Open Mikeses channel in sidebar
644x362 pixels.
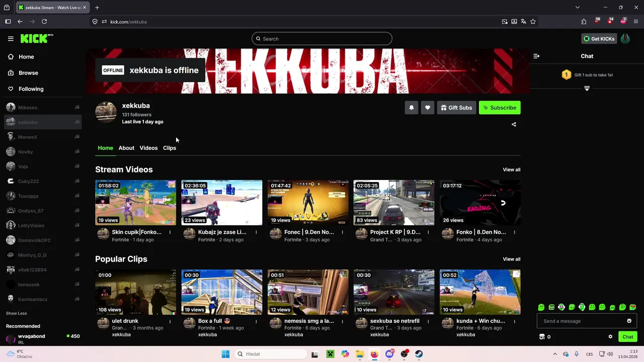43,108
